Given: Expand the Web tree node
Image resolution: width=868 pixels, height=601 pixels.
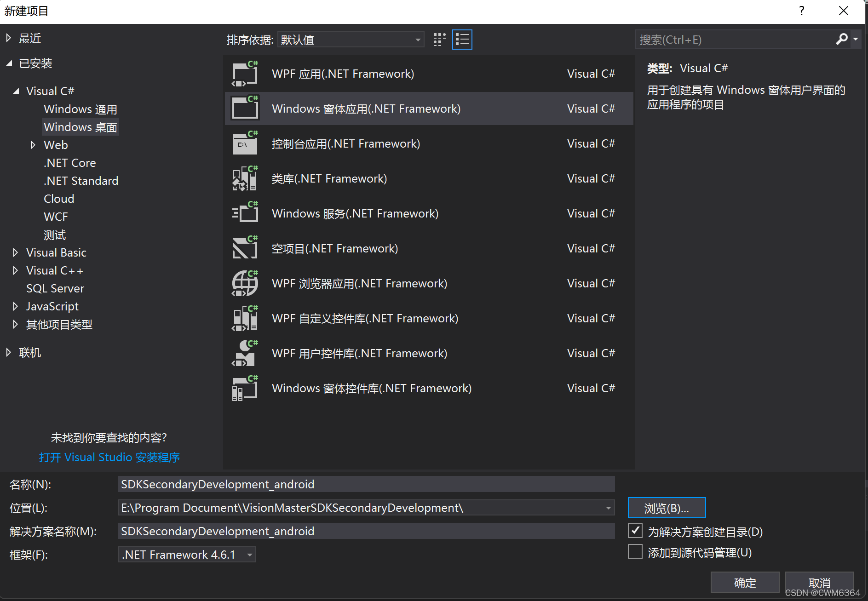Looking at the screenshot, I should point(33,145).
